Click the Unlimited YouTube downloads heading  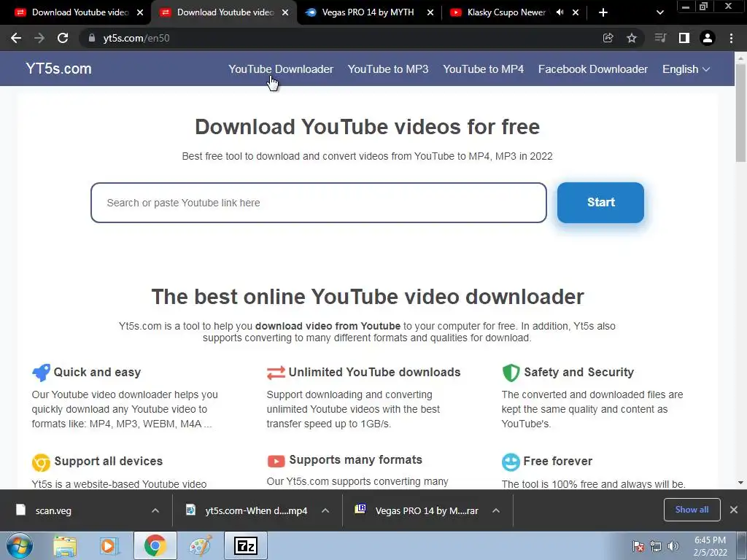(374, 372)
